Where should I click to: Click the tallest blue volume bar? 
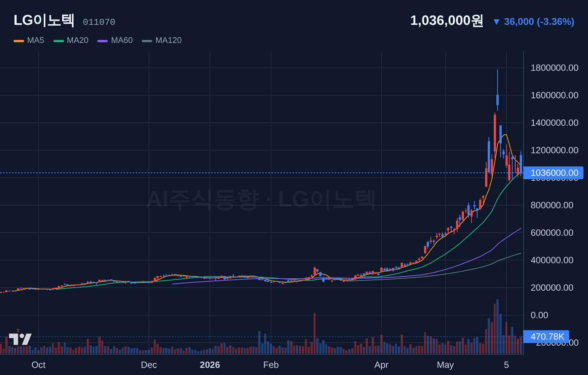pyautogui.click(x=498, y=326)
